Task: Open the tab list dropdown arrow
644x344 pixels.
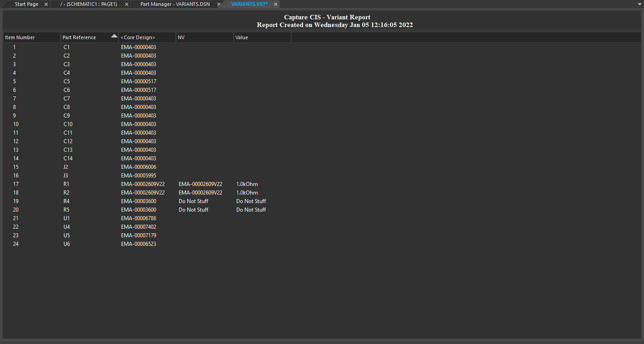Action: [639, 4]
